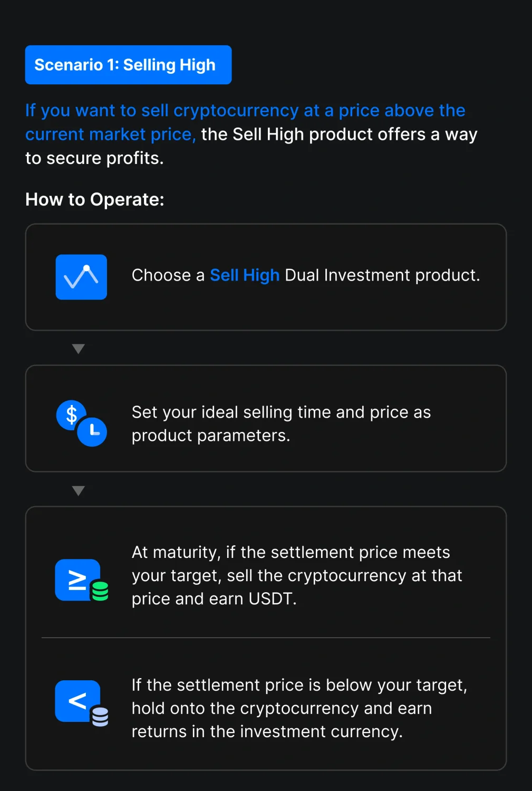Select the Choose a Sell High product card
The image size is (532, 791).
pyautogui.click(x=266, y=277)
